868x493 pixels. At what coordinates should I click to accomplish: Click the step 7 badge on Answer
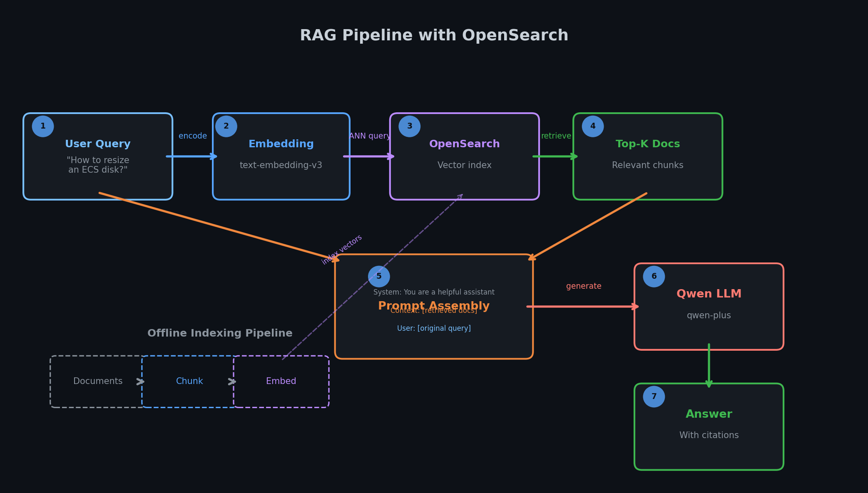pyautogui.click(x=654, y=397)
